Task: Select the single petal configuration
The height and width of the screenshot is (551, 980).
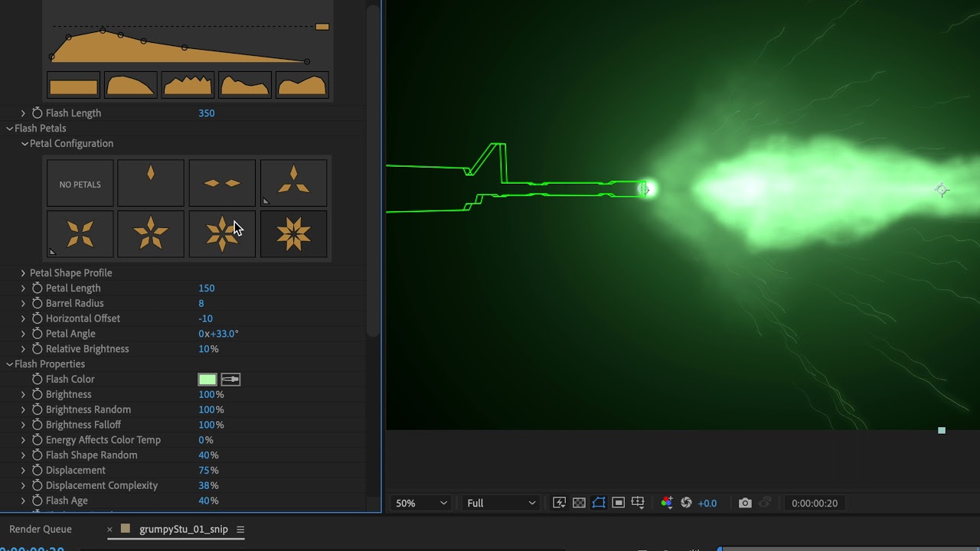Action: coord(151,184)
